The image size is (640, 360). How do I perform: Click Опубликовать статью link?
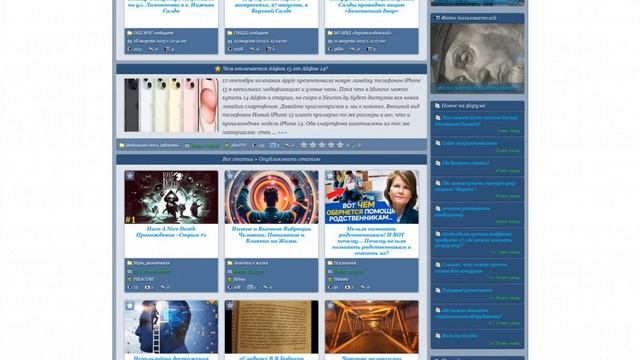point(289,159)
